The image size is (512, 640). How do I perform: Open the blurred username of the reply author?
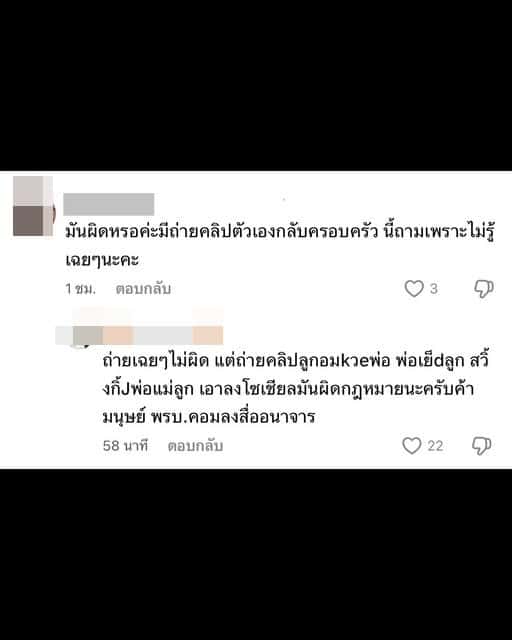pos(139,335)
